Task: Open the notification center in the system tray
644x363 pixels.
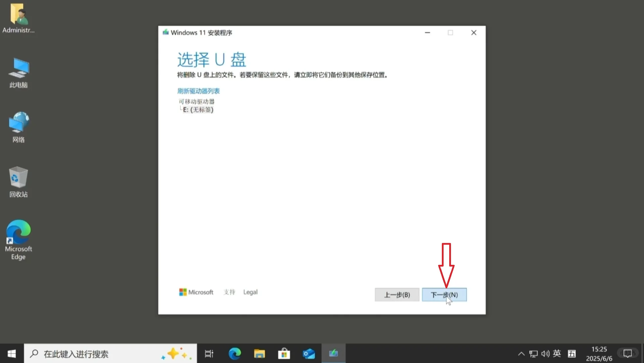Action: click(627, 353)
